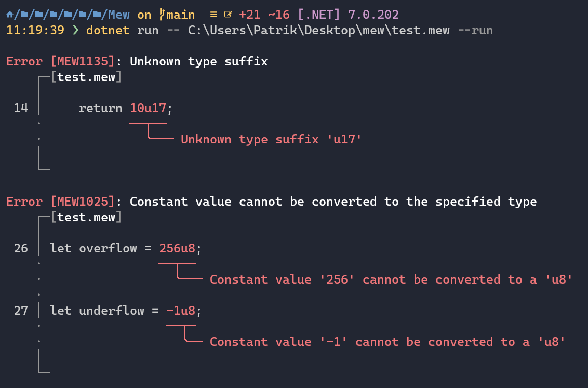Image resolution: width=588 pixels, height=388 pixels.
Task: Click the +21 added files indicator
Action: 249,15
